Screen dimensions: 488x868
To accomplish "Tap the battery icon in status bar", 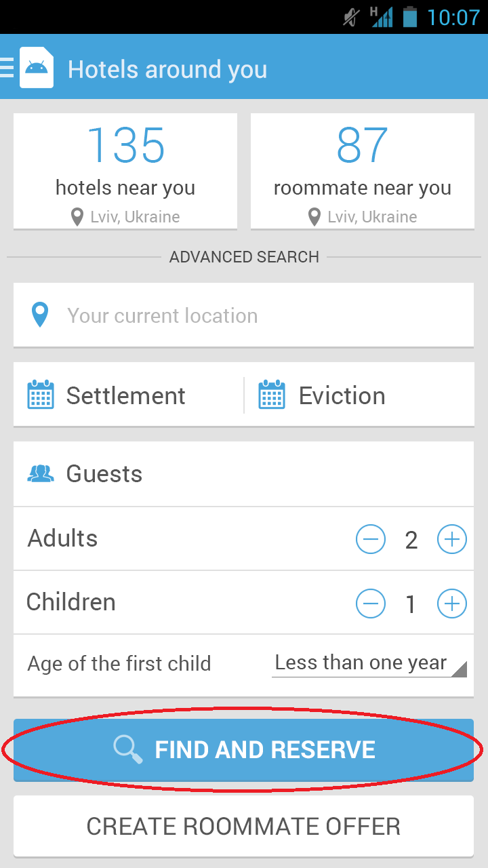I will [409, 16].
